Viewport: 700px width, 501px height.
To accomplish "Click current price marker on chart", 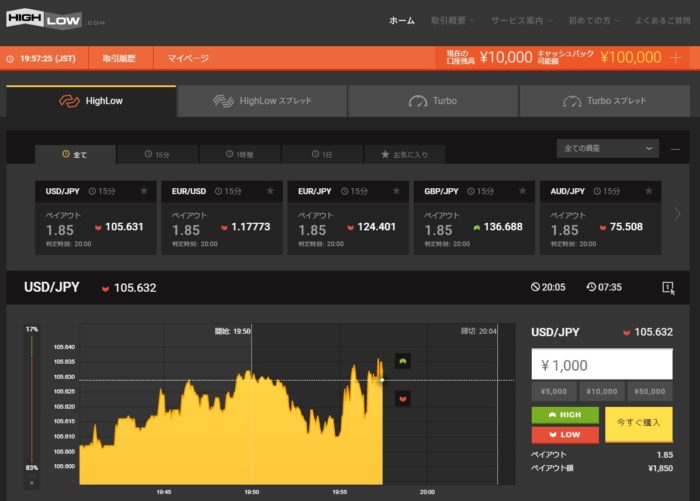I will pyautogui.click(x=382, y=380).
